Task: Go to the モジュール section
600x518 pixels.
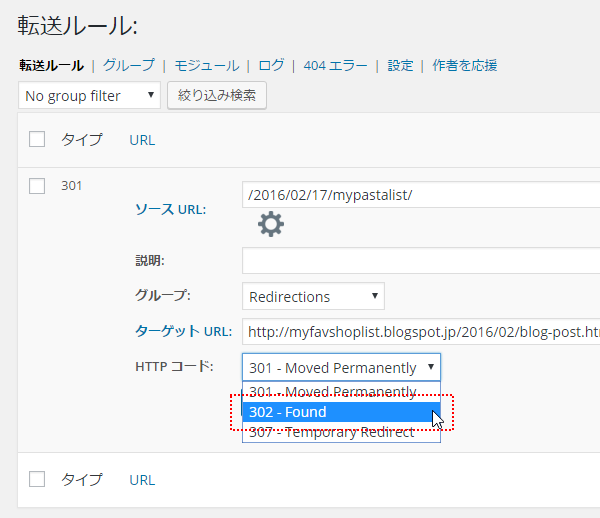Action: (x=206, y=65)
